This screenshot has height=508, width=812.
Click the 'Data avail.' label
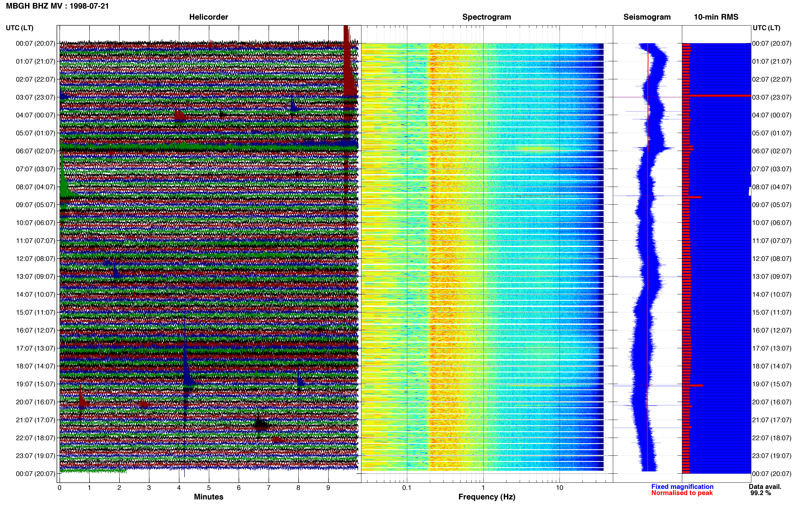(x=765, y=486)
